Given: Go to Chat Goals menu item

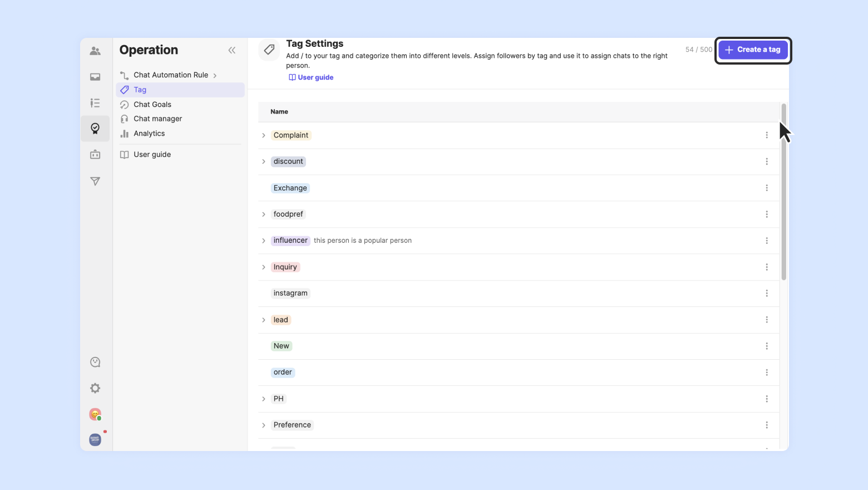Looking at the screenshot, I should pyautogui.click(x=152, y=105).
